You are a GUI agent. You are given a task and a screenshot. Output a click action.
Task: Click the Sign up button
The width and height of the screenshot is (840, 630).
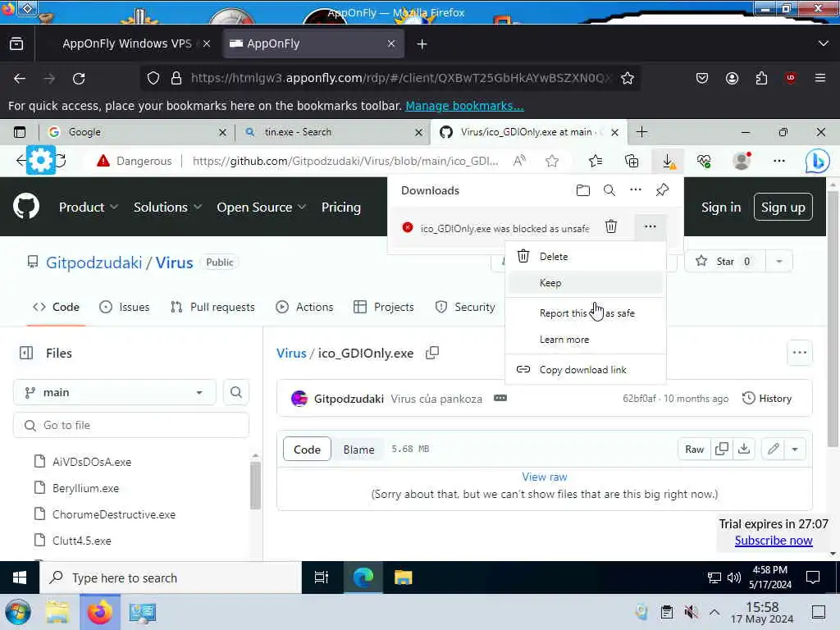783,208
